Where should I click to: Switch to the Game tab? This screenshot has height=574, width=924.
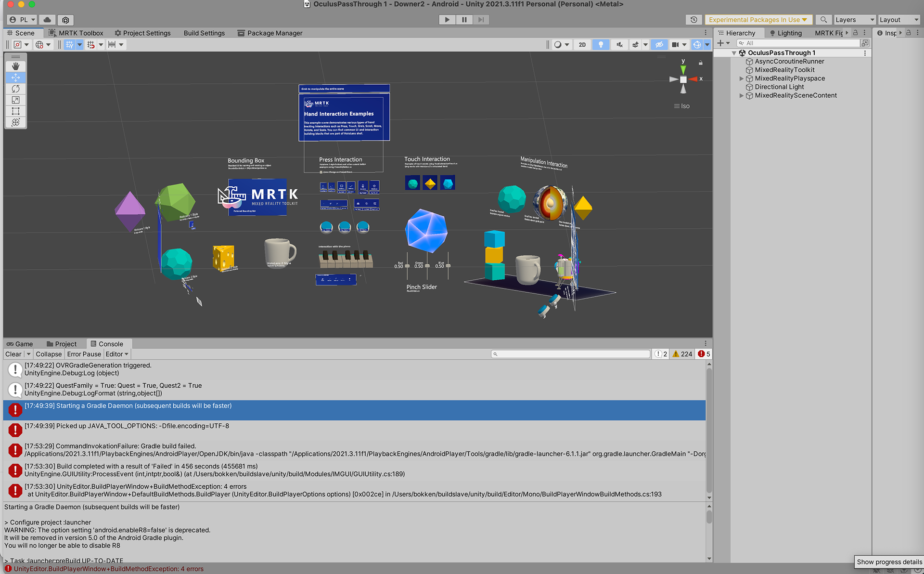20,344
